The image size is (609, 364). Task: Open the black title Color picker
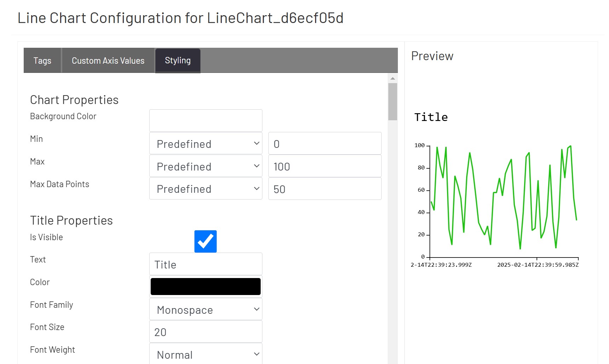(205, 286)
